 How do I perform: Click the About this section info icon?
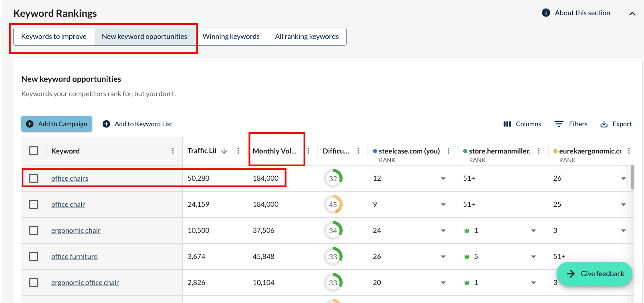pos(546,13)
